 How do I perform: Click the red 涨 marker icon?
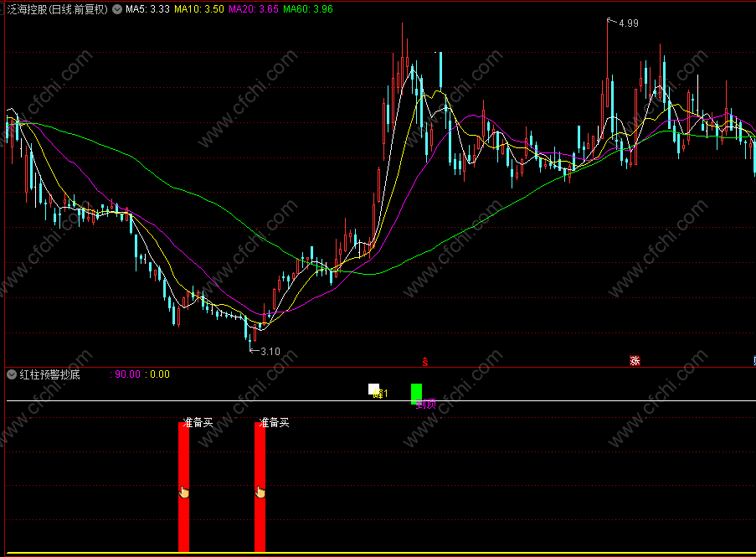635,361
